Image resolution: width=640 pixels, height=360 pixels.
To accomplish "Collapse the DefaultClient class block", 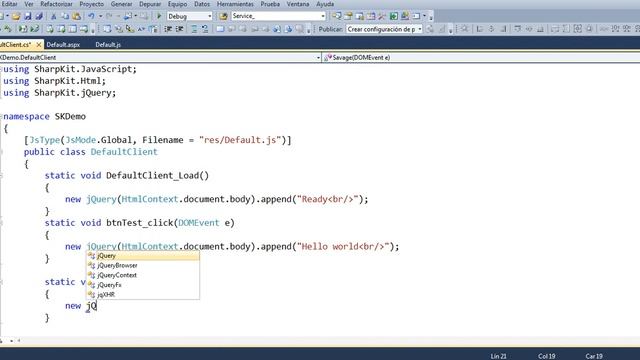I will (1, 152).
